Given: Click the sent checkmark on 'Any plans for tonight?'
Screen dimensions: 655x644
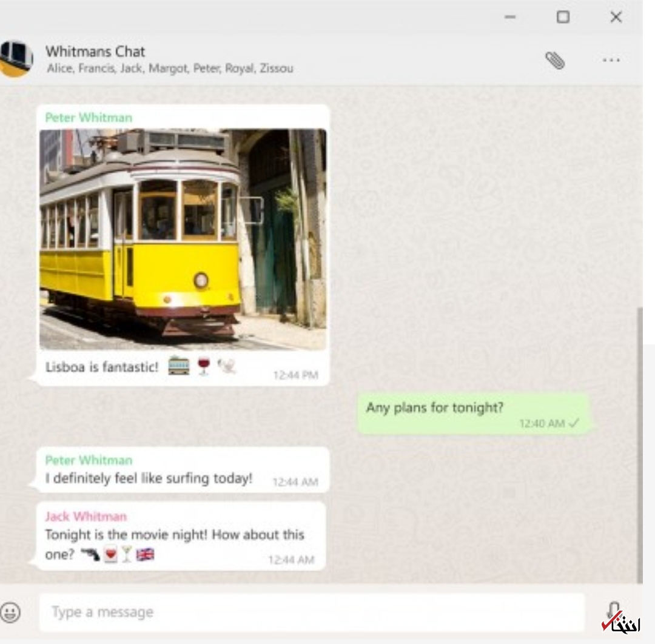Looking at the screenshot, I should click(573, 424).
